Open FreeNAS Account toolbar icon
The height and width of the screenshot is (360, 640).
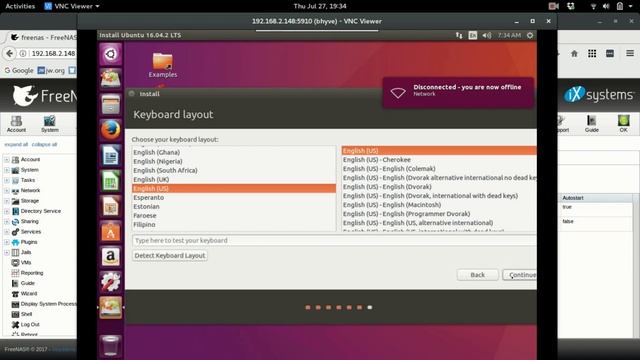click(x=16, y=124)
